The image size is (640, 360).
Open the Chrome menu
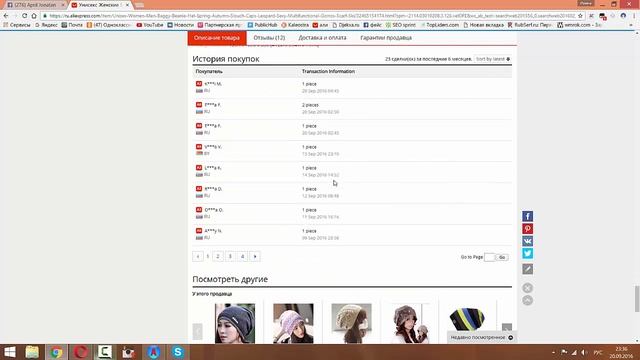[634, 16]
